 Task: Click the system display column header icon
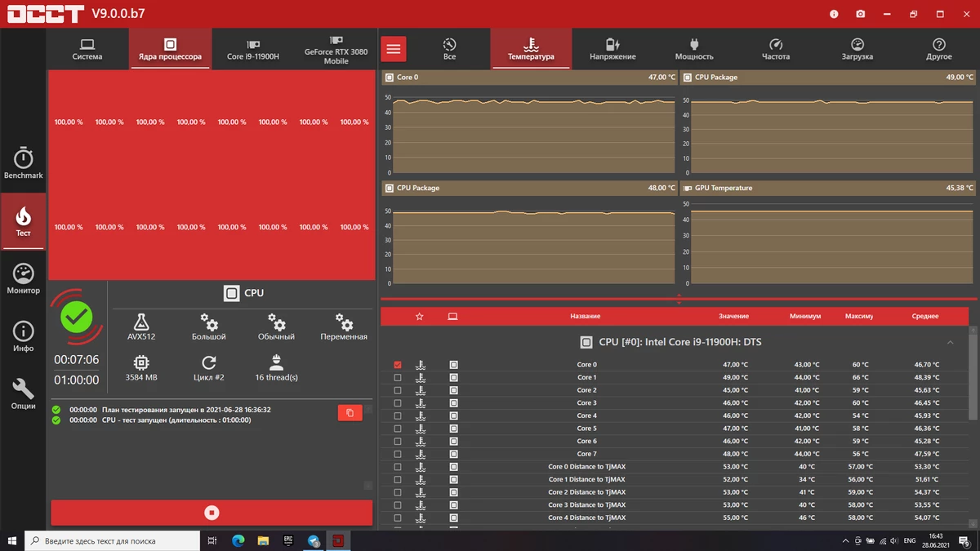pos(453,316)
